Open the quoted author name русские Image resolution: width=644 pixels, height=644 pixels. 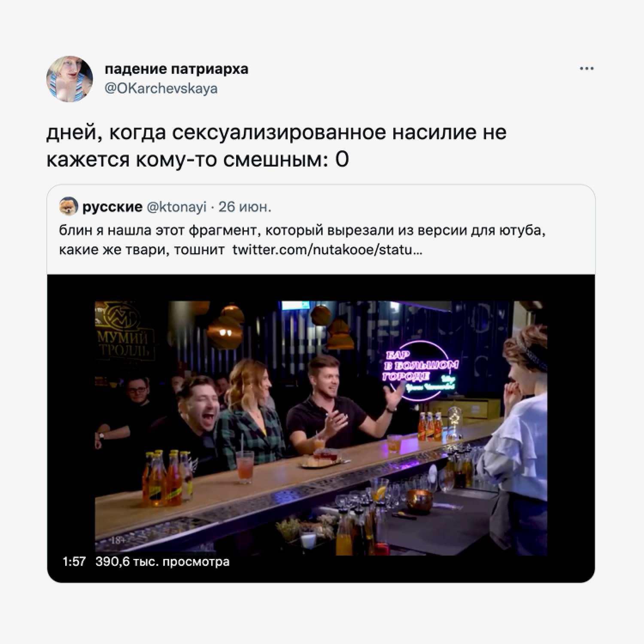[x=112, y=207]
